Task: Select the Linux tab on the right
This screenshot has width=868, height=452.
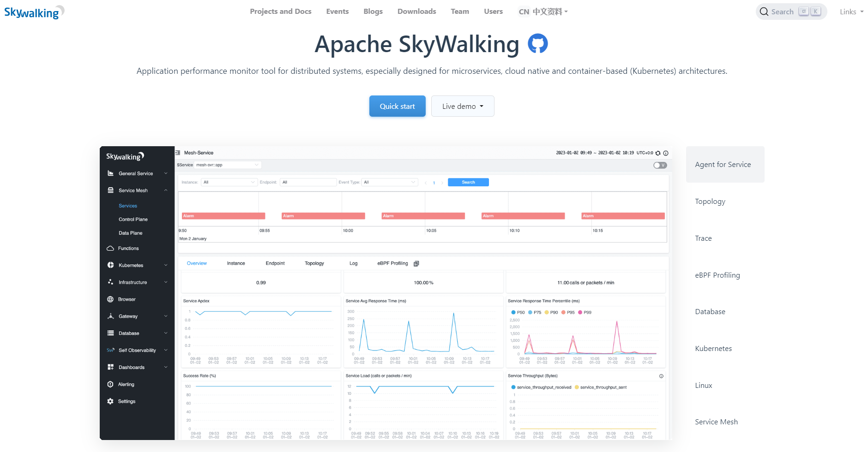Action: coord(725,386)
